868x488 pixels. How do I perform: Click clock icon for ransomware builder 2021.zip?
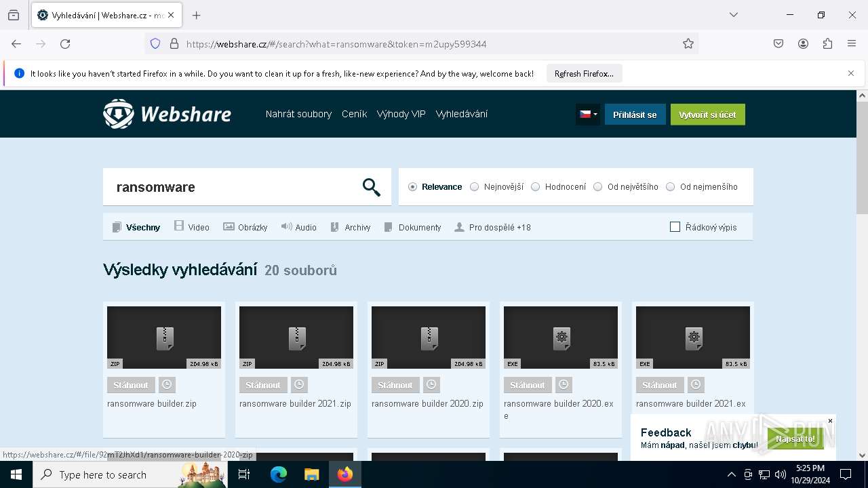tap(299, 385)
